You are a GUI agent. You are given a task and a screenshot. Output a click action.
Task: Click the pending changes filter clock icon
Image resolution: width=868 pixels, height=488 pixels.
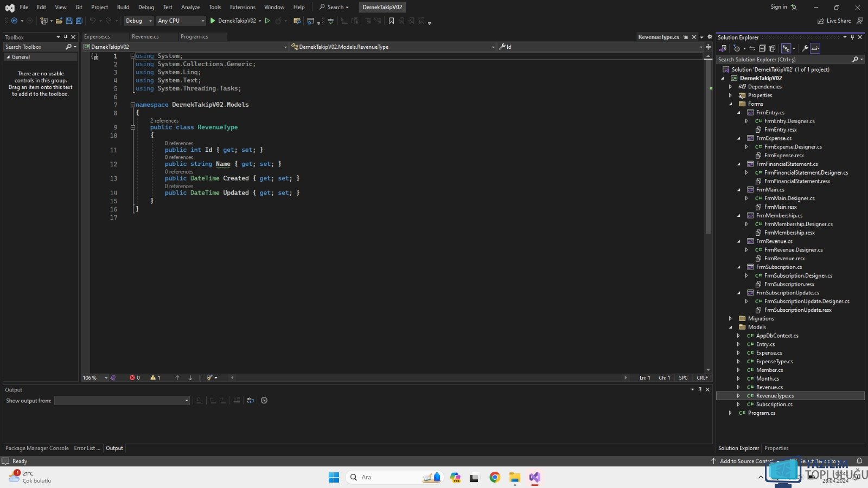tap(736, 48)
